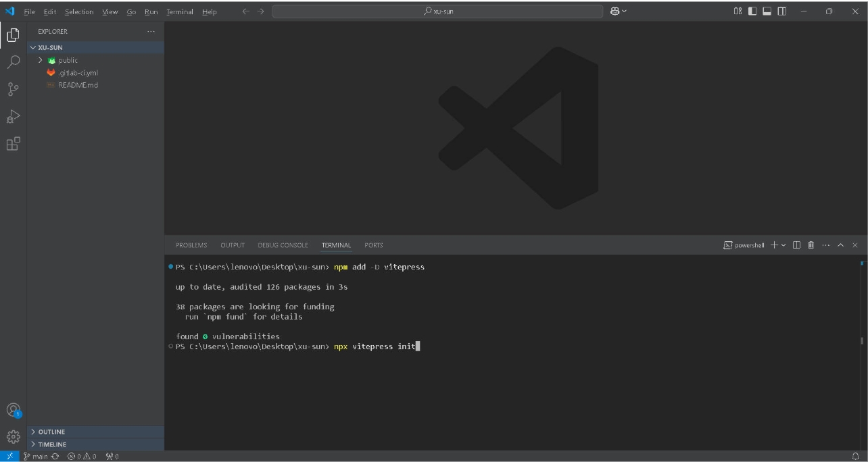868x462 pixels.
Task: Switch to the OUTPUT tab
Action: tap(233, 245)
